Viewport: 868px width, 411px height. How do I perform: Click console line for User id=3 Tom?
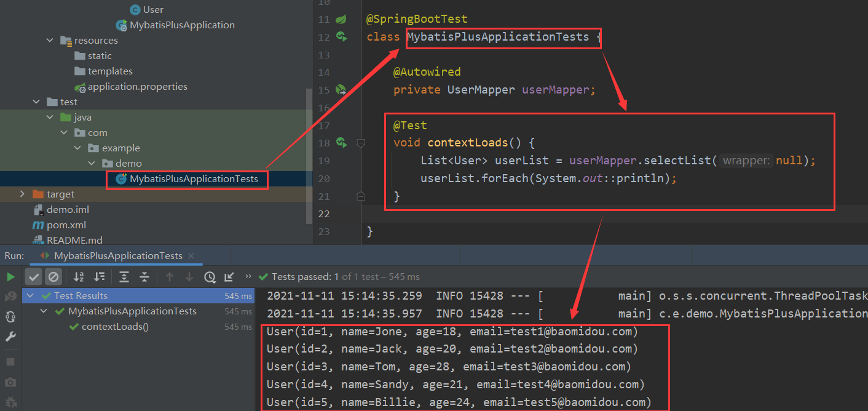point(449,367)
